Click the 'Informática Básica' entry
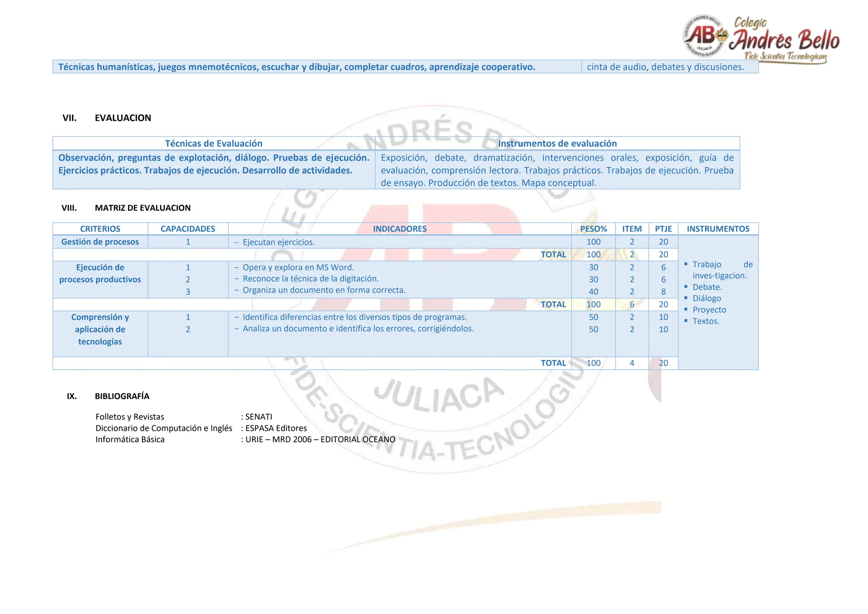868x614 pixels. [130, 439]
